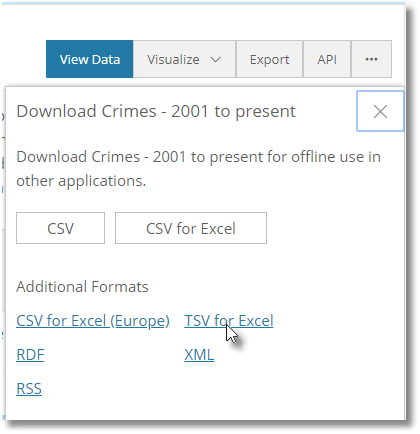Download CSV for Excel (Europe) format
The height and width of the screenshot is (434, 420).
(93, 321)
